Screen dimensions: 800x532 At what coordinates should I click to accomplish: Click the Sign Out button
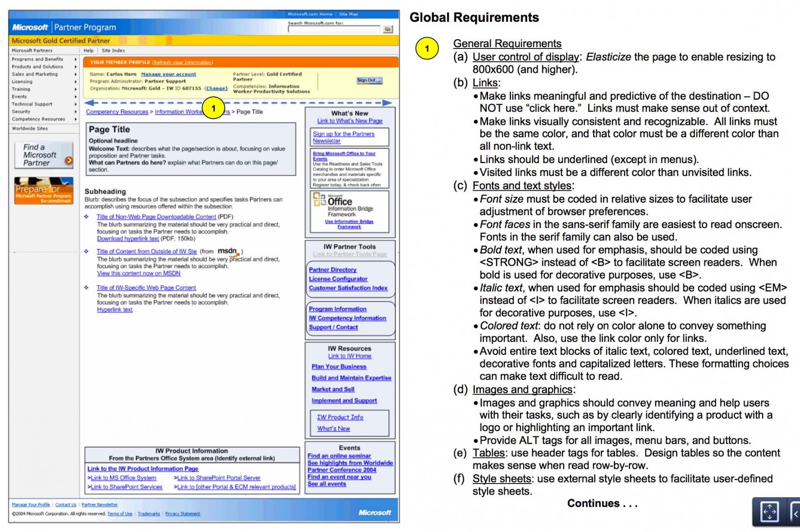369,80
